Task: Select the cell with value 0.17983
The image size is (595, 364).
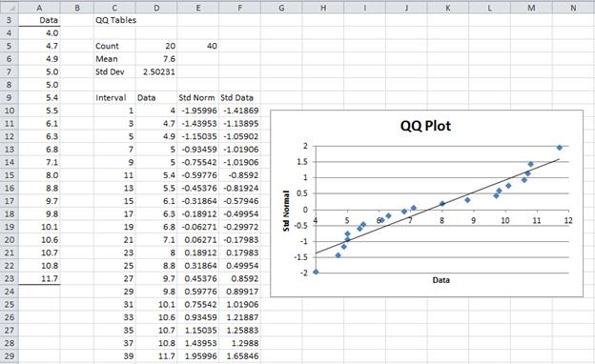Action: 239,253
